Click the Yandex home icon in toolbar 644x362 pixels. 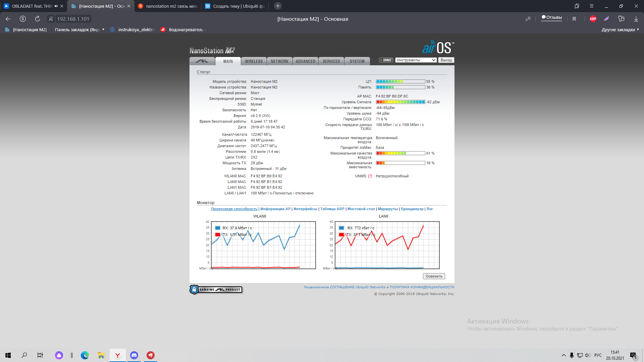point(23,19)
